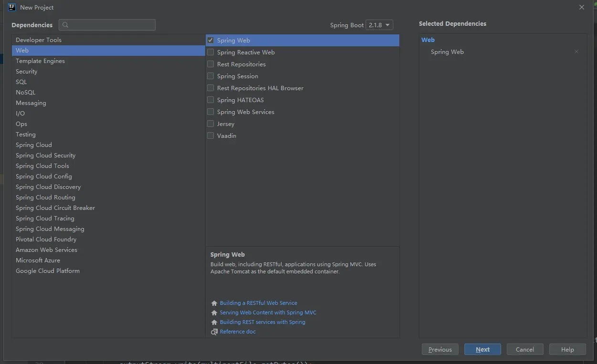Select the I/O category
597x364 pixels.
tap(108, 114)
